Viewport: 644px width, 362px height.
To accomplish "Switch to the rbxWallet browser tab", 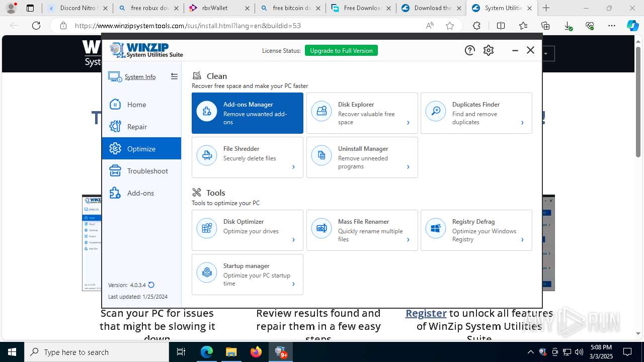I will coord(218,8).
